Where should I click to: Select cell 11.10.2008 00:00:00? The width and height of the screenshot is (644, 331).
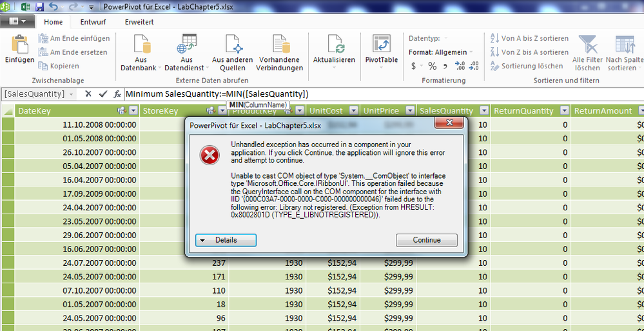tap(77, 125)
